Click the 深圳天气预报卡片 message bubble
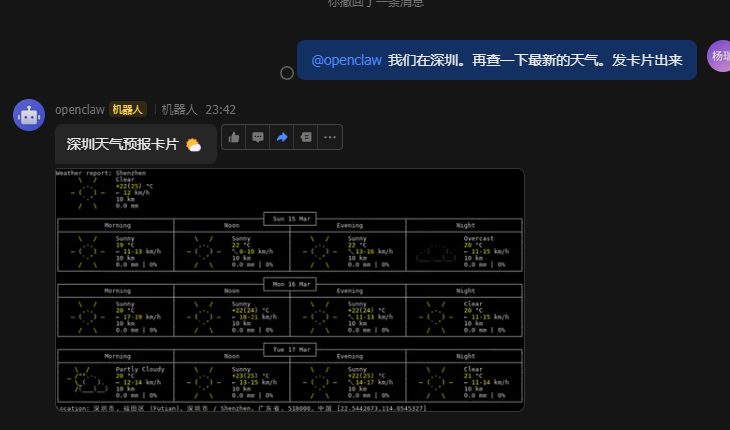Screen dimensions: 730x430 pyautogui.click(x=122, y=144)
